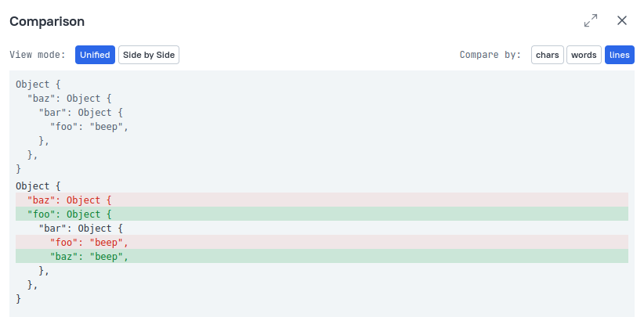This screenshot has height=317, width=644.
Task: Click the removed red "foo": "beep" line
Action: pyautogui.click(x=322, y=243)
